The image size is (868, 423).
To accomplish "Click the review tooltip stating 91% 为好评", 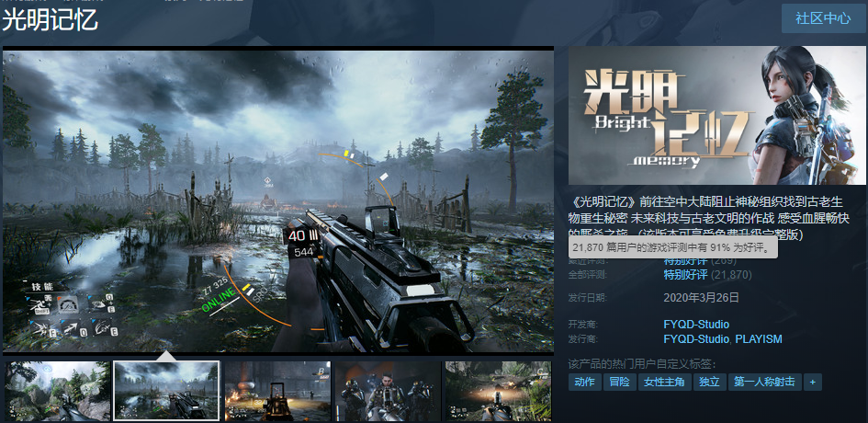I will [x=672, y=247].
